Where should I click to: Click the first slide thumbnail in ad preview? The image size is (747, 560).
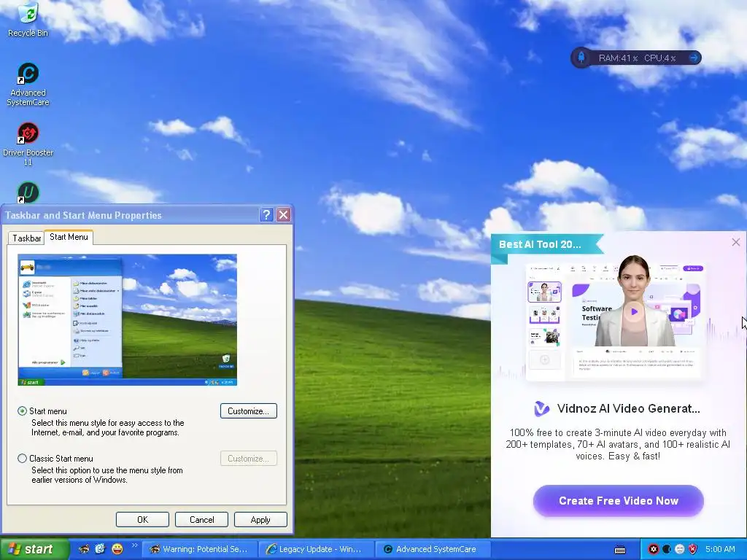coord(544,292)
